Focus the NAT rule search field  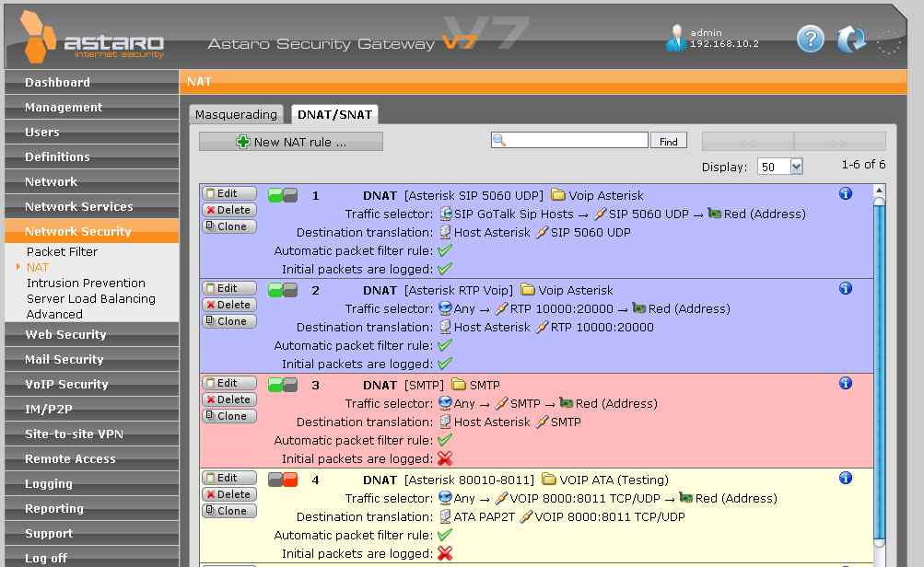coord(569,140)
